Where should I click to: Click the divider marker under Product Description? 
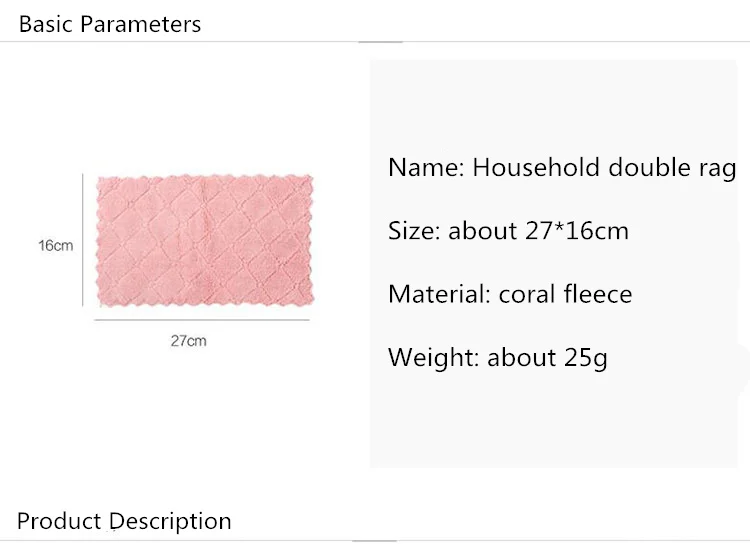[x=375, y=541]
